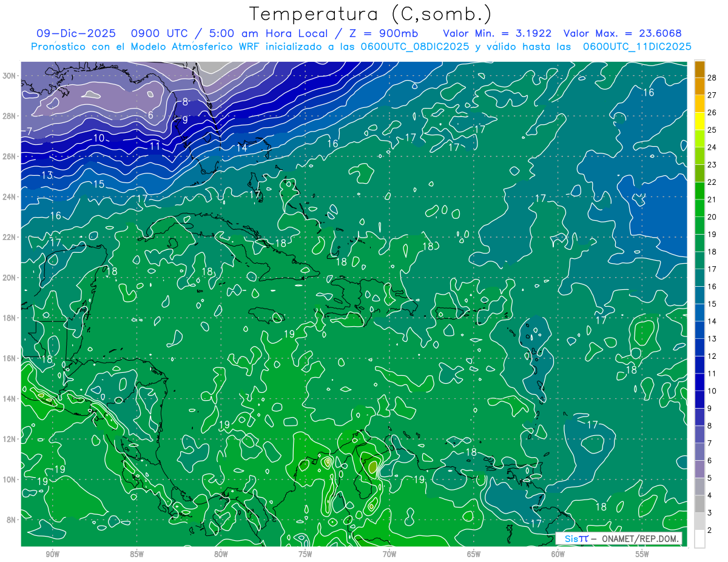Click legend value 3 on the color scale
This screenshot has height=562, width=728.
[710, 513]
